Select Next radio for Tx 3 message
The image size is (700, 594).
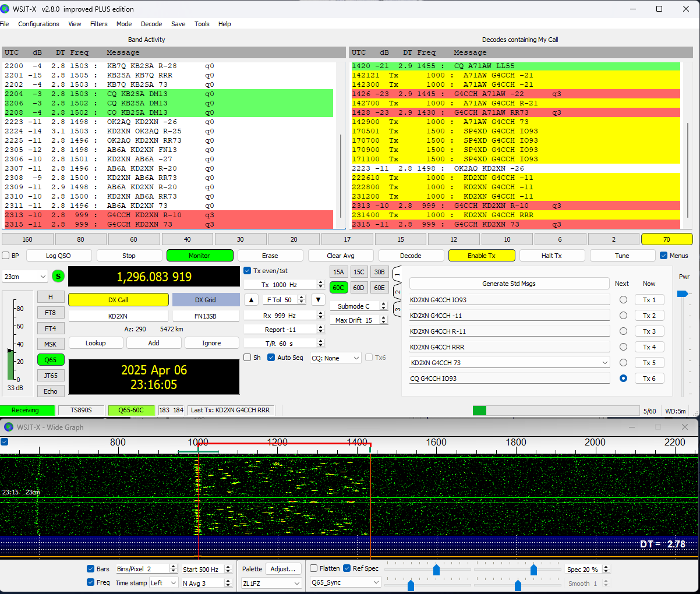click(x=623, y=331)
